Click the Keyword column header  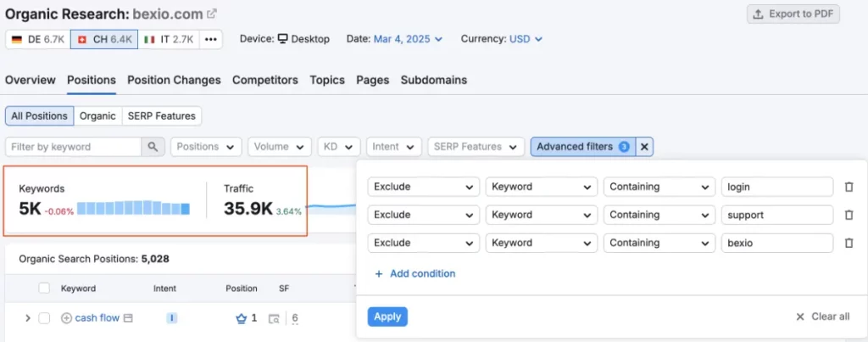tap(78, 289)
